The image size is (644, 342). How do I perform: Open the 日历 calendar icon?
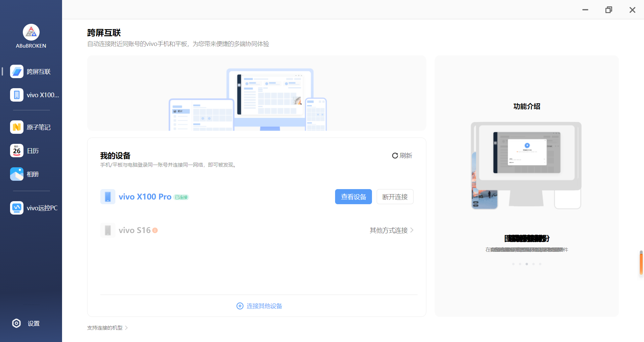point(17,151)
